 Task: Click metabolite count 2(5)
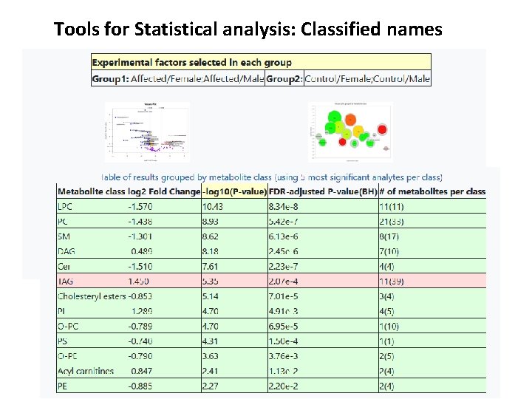pos(386,356)
